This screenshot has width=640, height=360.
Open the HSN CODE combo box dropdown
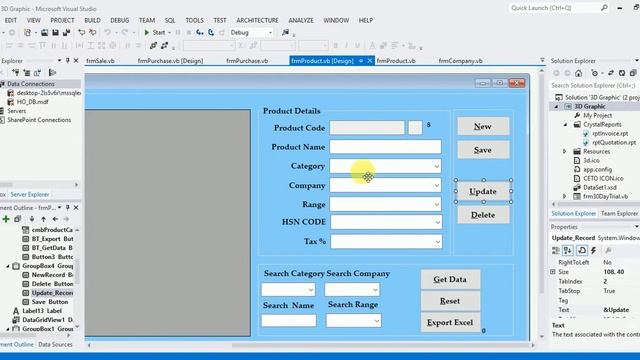point(437,222)
